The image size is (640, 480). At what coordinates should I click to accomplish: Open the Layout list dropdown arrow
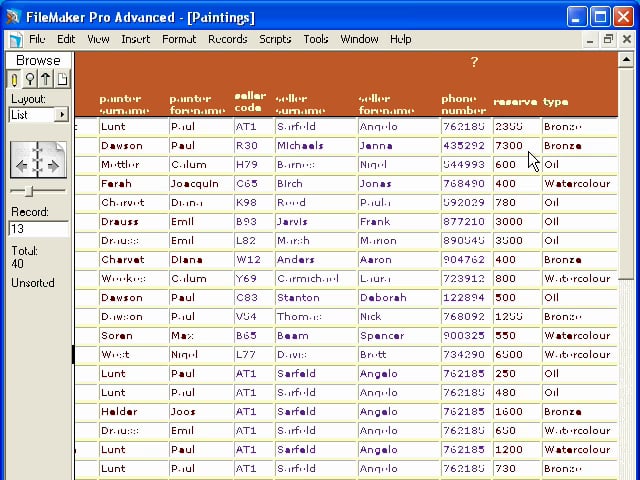62,114
